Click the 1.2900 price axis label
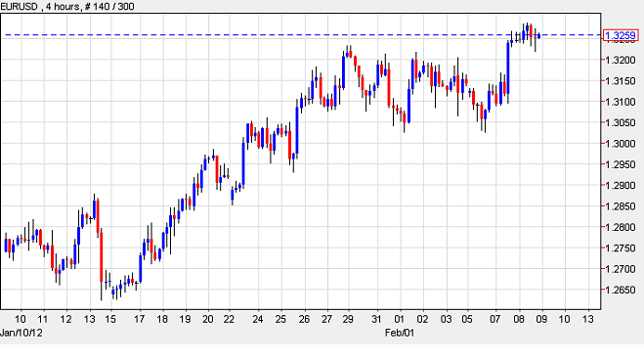Viewport: 644px width, 361px height. click(621, 186)
